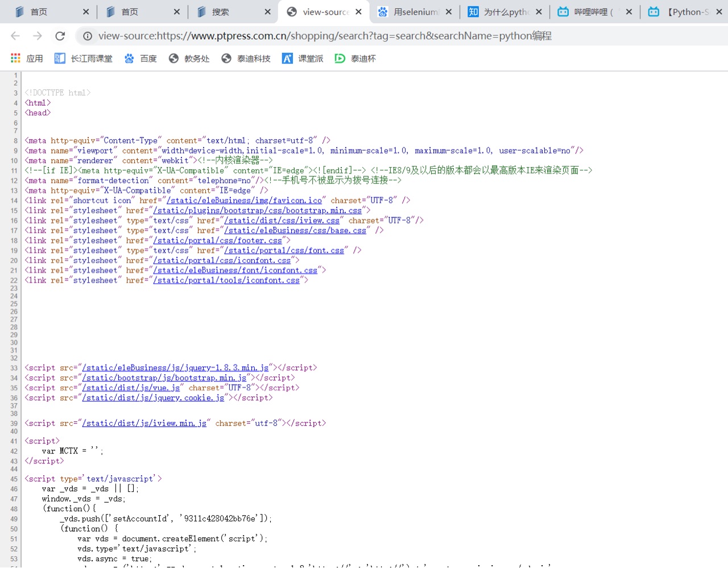This screenshot has height=568, width=728.
Task: Close the second 首页 tab
Action: pyautogui.click(x=177, y=11)
